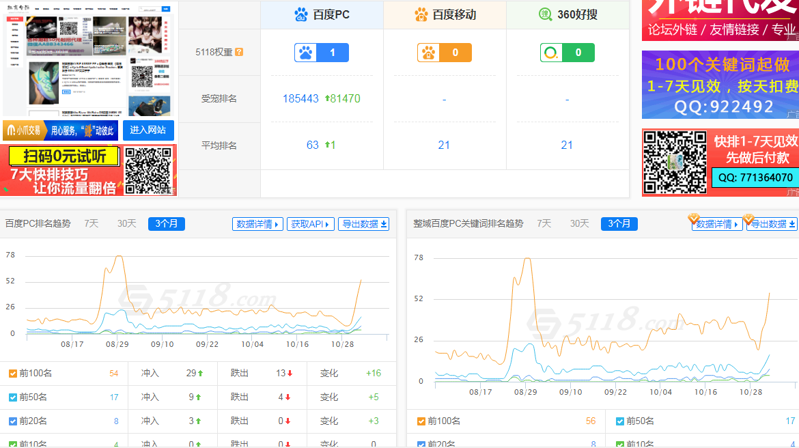
Task: Click the 08/29 label on left chart axis
Action: tap(117, 344)
